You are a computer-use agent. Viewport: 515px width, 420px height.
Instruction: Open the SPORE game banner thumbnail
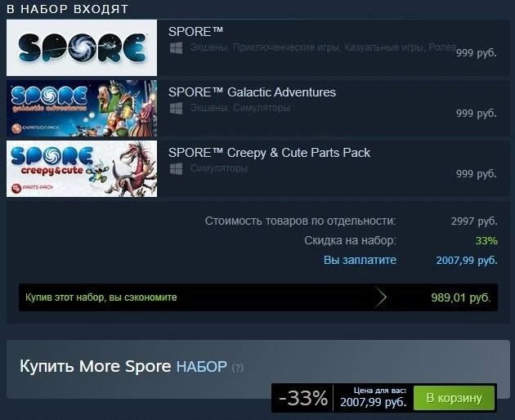82,47
